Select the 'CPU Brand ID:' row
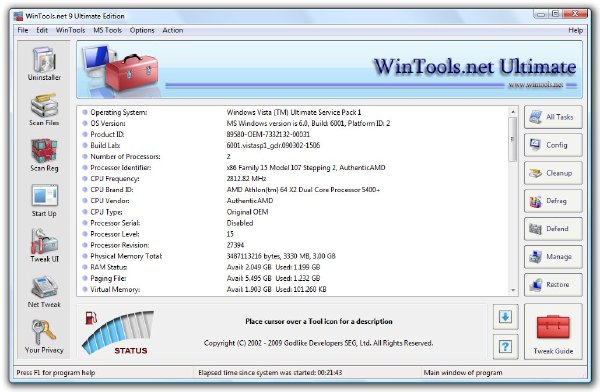The width and height of the screenshot is (600, 392). tap(294, 190)
